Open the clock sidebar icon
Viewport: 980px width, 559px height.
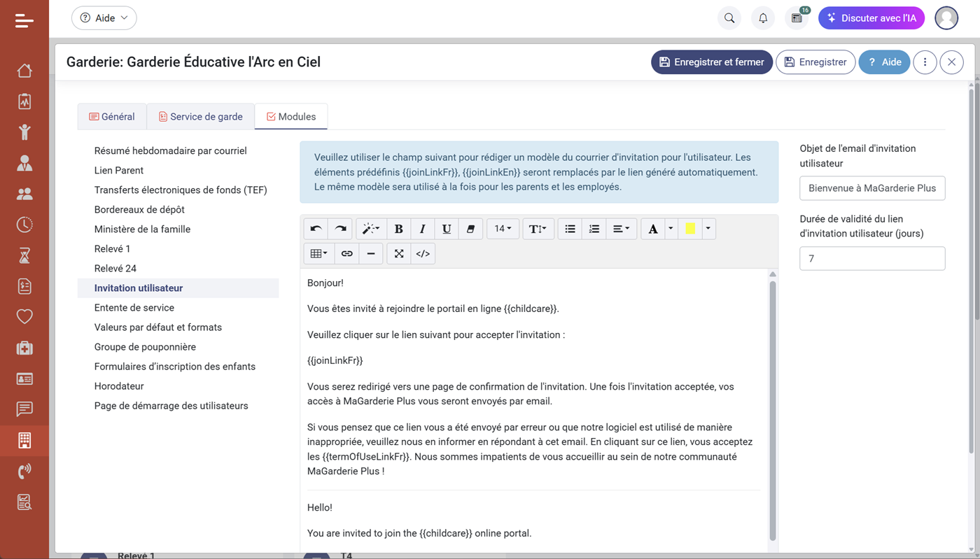(24, 225)
